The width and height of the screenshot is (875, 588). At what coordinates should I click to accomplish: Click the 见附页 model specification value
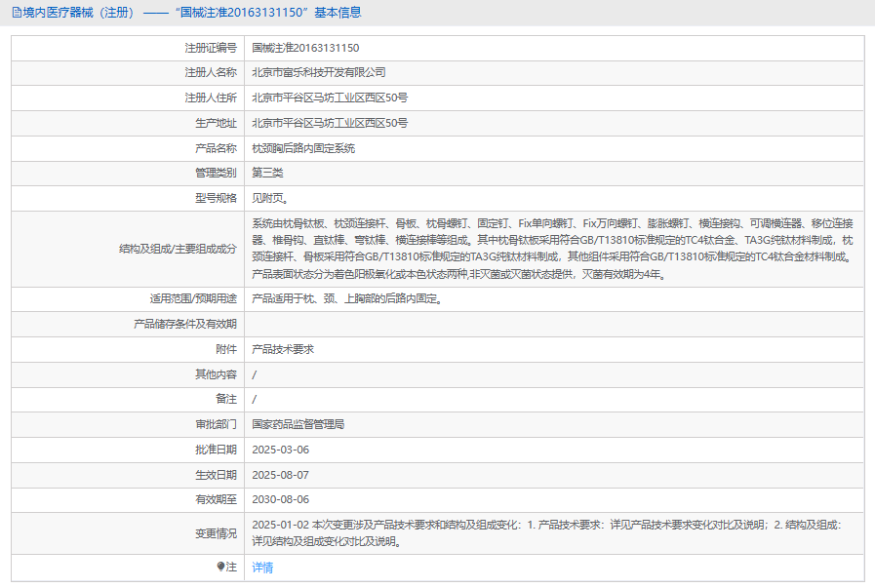270,198
